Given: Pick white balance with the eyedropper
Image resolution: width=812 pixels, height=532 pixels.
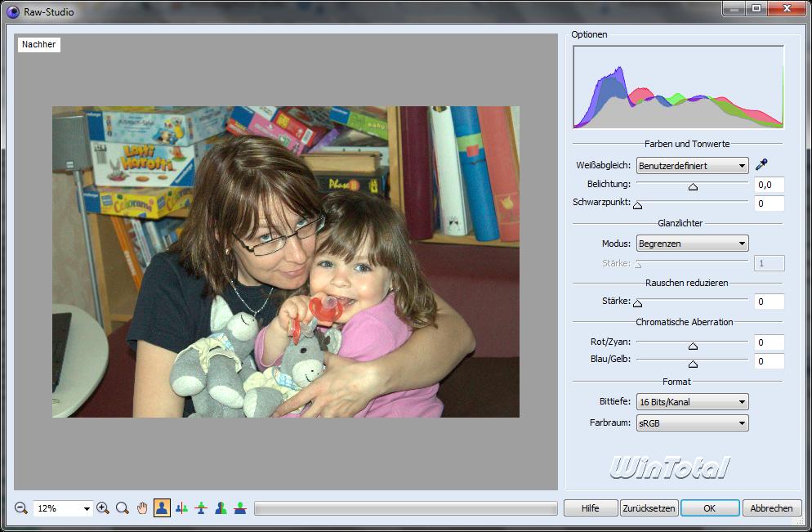Looking at the screenshot, I should pos(761,165).
